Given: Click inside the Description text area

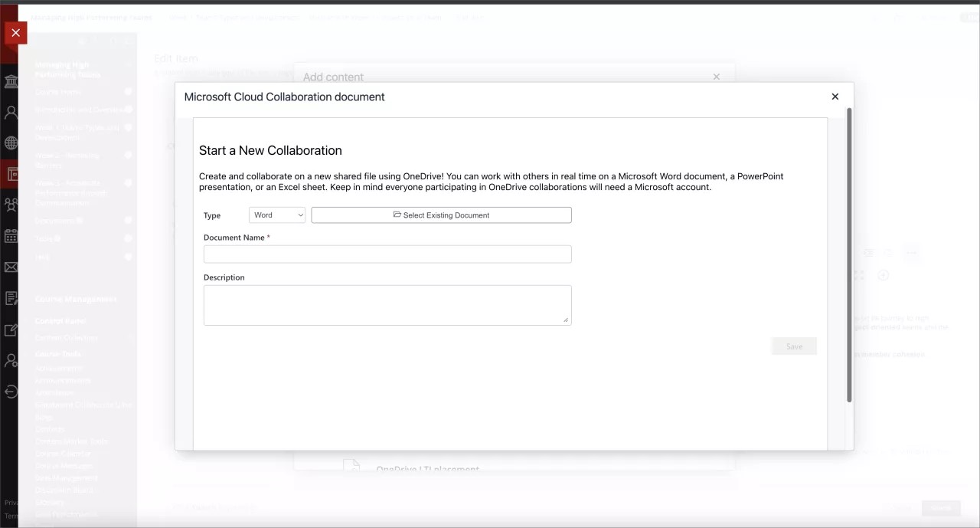Looking at the screenshot, I should coord(387,305).
